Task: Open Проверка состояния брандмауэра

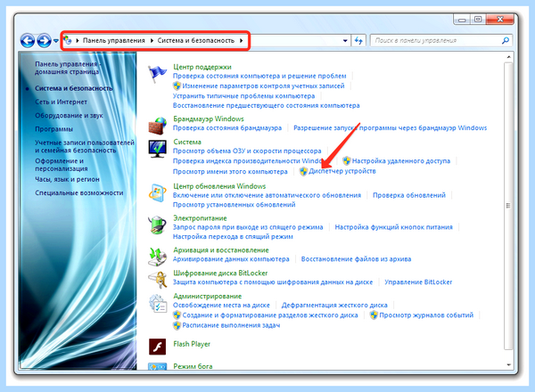Action: 227,127
